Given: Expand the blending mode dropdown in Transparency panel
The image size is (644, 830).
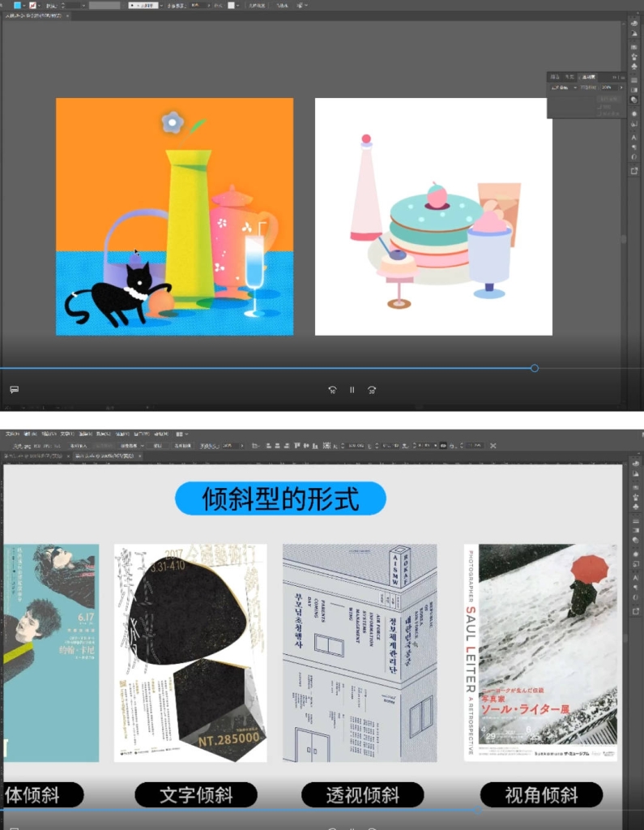Looking at the screenshot, I should (x=574, y=87).
